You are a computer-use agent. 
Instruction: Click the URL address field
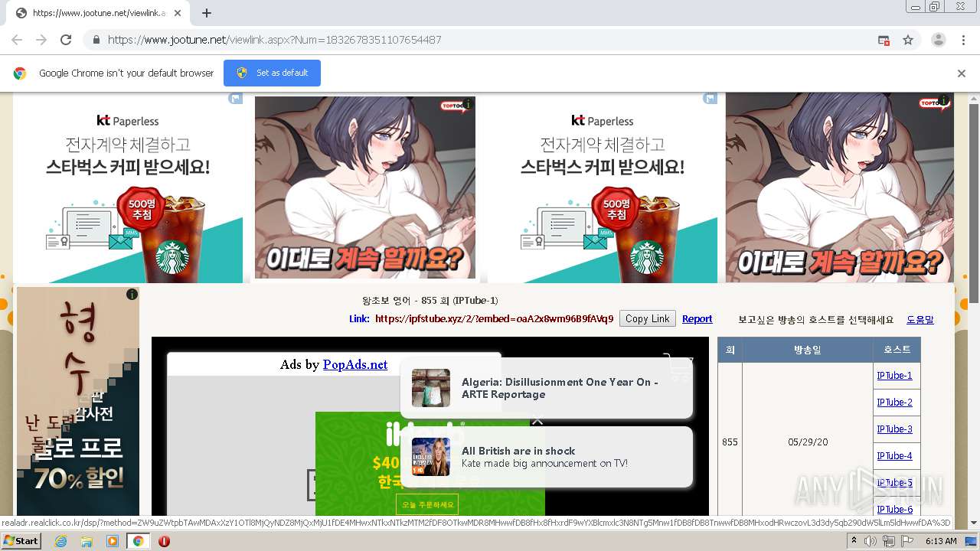tap(490, 40)
